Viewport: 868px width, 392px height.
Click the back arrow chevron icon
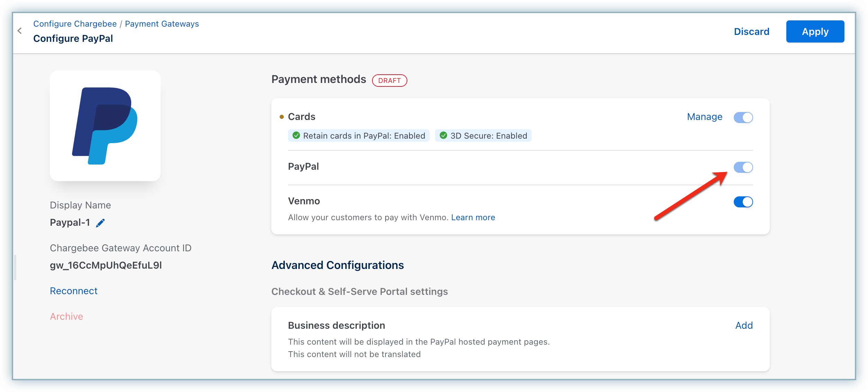pyautogui.click(x=20, y=31)
